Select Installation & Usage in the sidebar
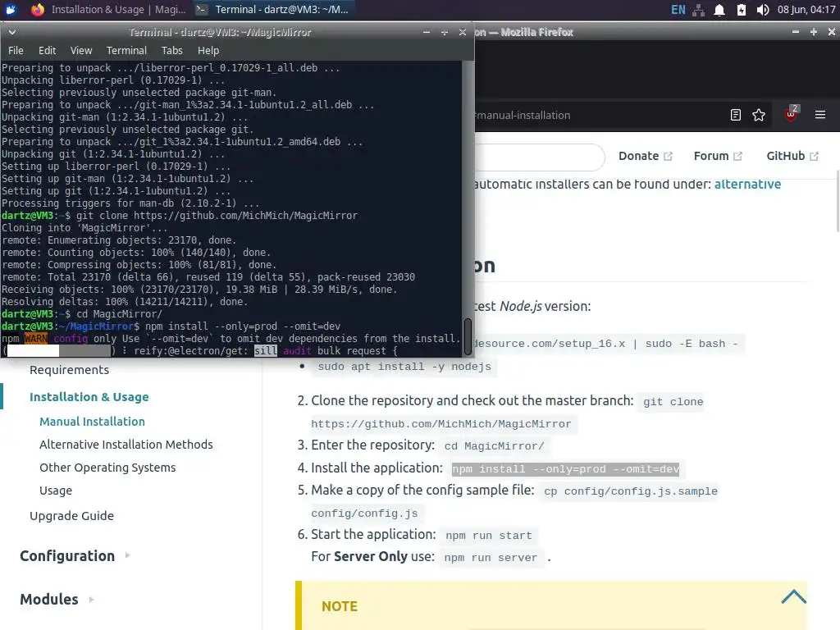The image size is (840, 630). coord(89,397)
